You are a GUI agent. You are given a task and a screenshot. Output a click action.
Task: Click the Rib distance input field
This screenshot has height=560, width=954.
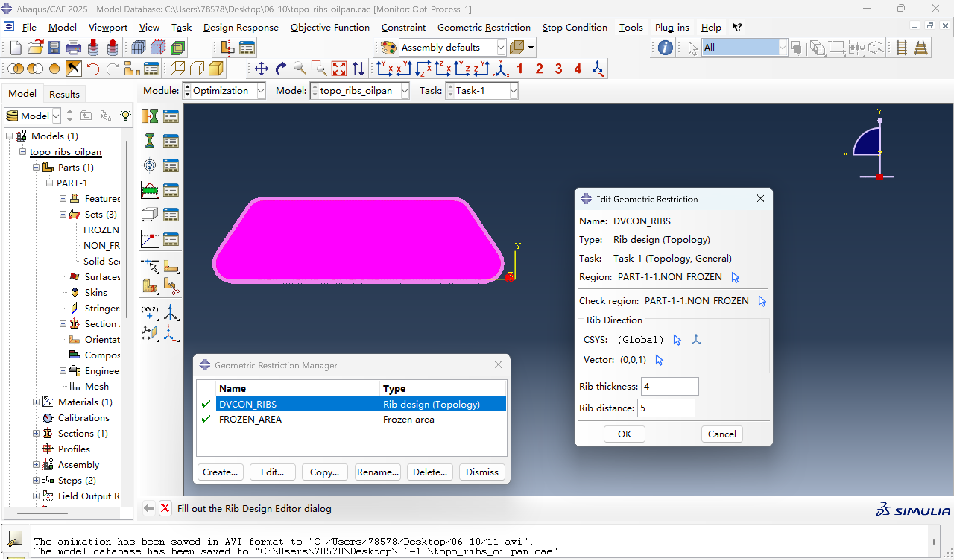pyautogui.click(x=666, y=408)
